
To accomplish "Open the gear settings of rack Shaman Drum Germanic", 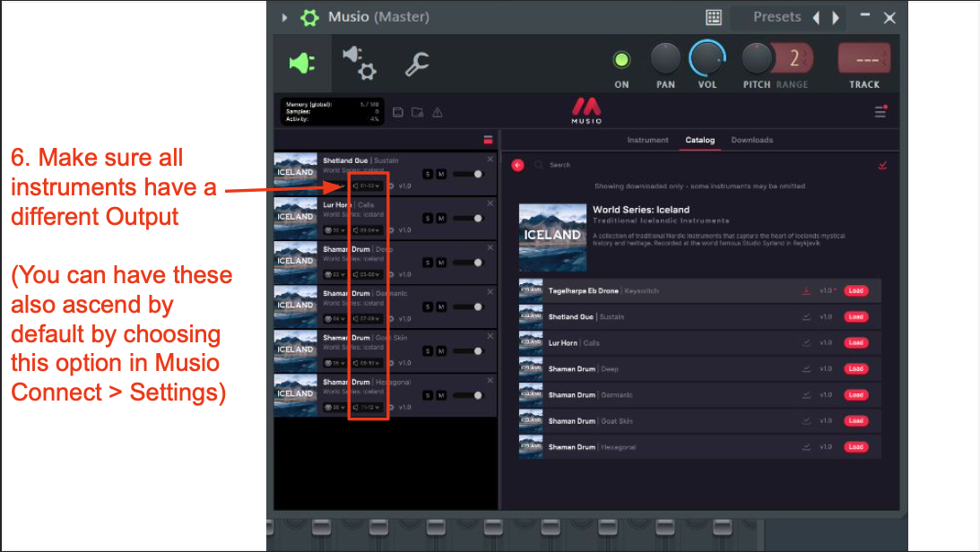I will (x=392, y=319).
